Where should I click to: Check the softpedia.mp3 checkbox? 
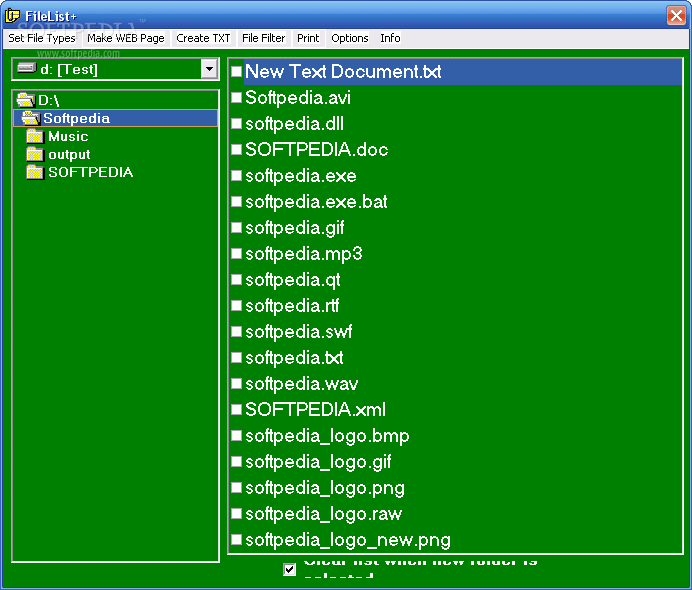pyautogui.click(x=237, y=254)
